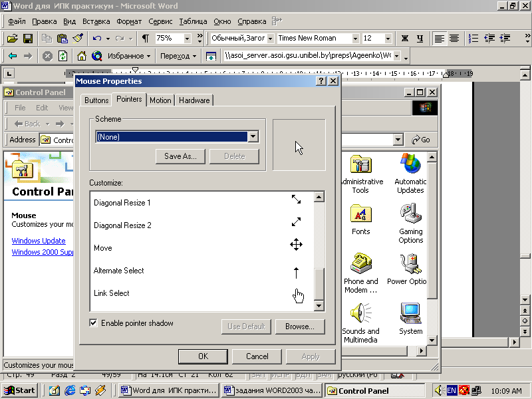Switch to the Buttons tab
Image resolution: width=532 pixels, height=399 pixels.
pos(96,100)
